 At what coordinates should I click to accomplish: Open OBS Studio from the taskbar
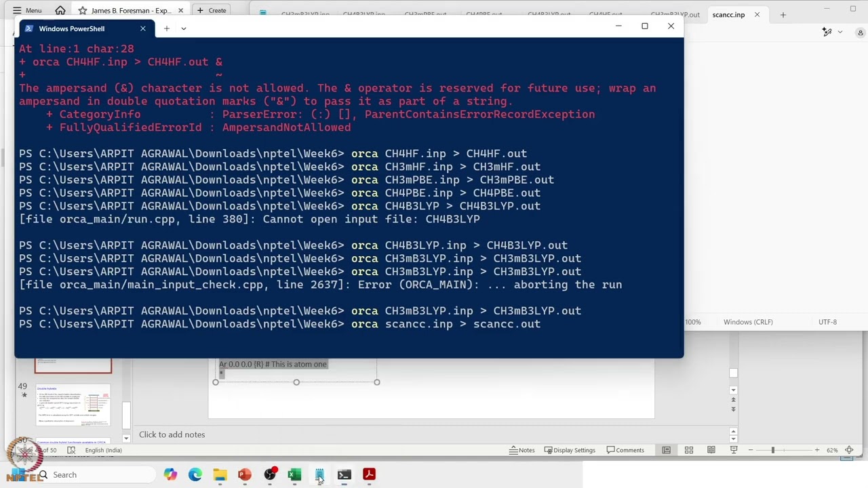[270, 474]
